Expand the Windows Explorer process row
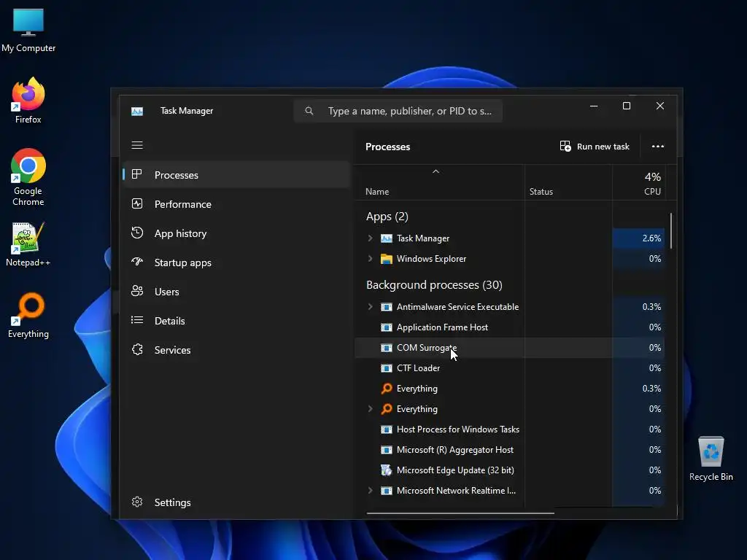 (x=370, y=259)
